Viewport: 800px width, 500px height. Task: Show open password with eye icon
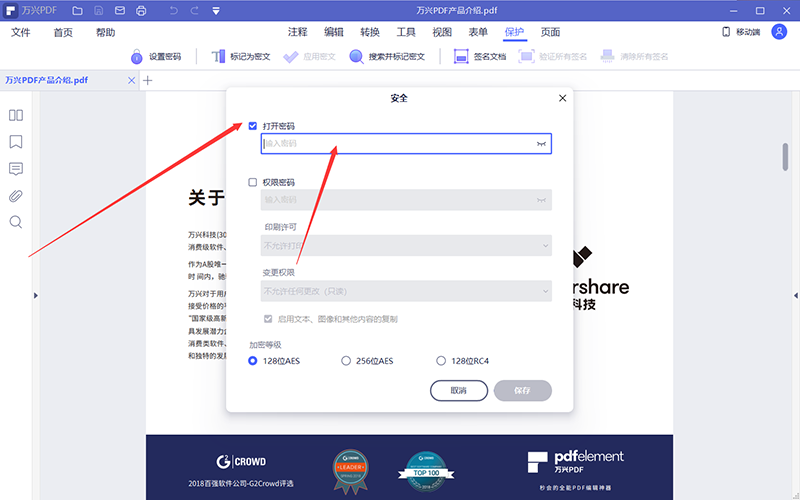[x=541, y=144]
